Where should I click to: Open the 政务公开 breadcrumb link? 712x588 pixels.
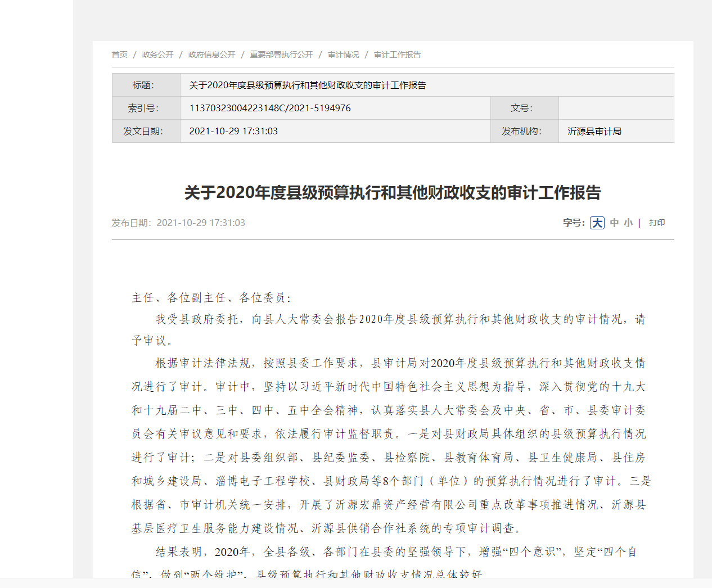click(157, 55)
